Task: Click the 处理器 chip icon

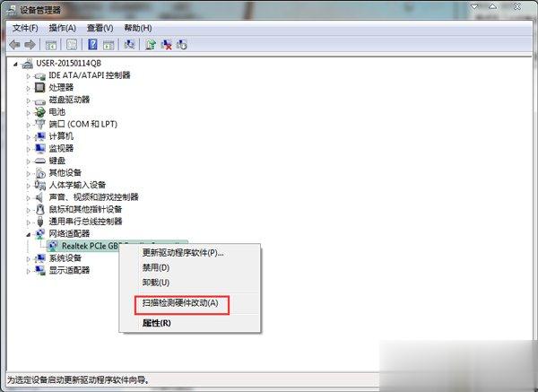Action: 40,88
